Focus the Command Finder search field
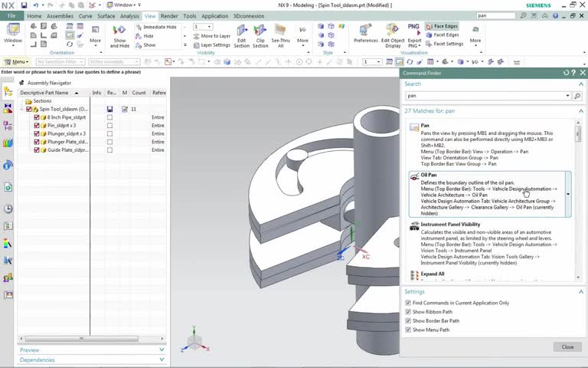588x368 pixels. click(485, 96)
